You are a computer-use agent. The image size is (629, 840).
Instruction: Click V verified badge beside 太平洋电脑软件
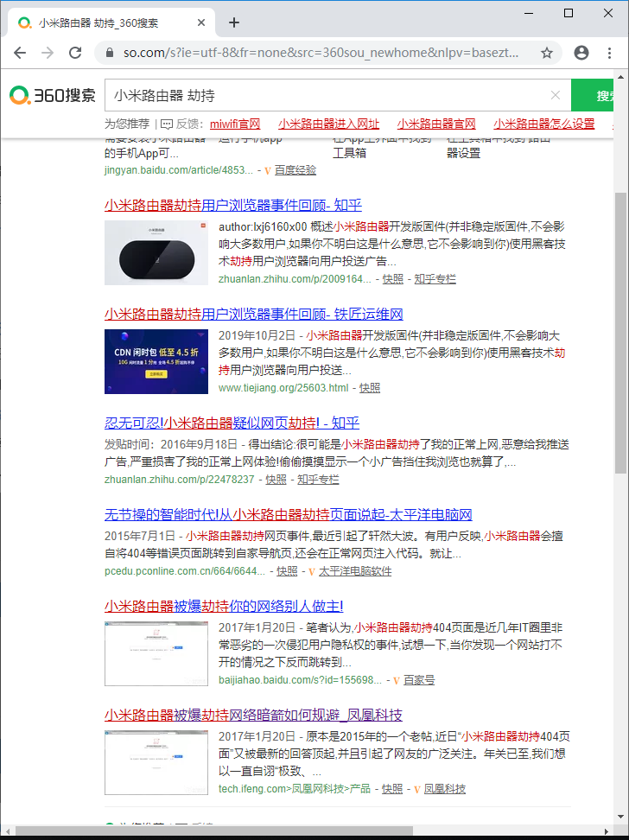[x=312, y=571]
